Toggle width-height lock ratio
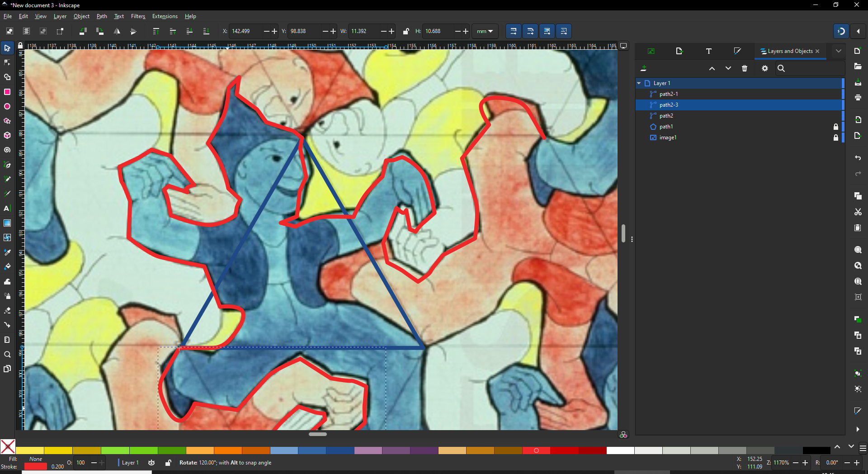 click(406, 31)
